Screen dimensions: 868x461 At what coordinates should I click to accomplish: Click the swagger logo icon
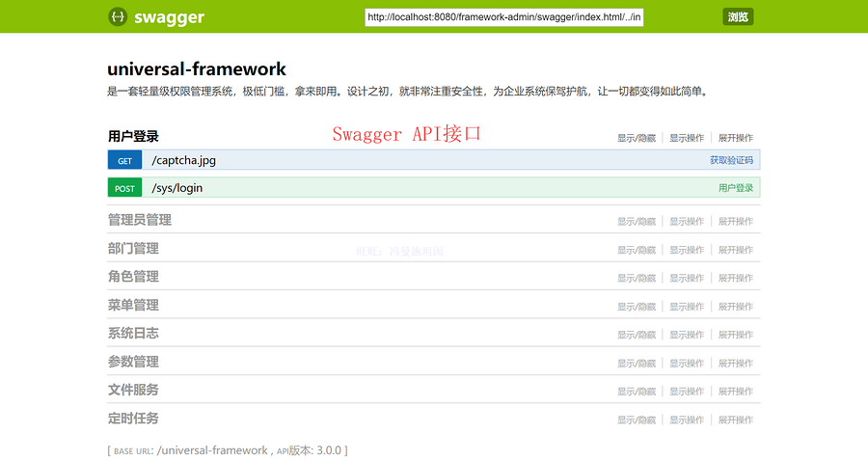click(118, 16)
